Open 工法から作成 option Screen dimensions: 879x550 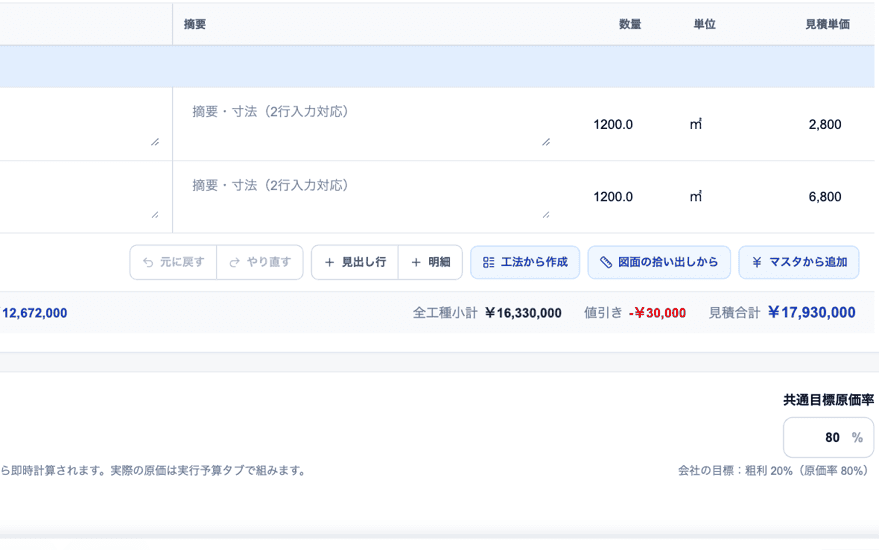(525, 262)
